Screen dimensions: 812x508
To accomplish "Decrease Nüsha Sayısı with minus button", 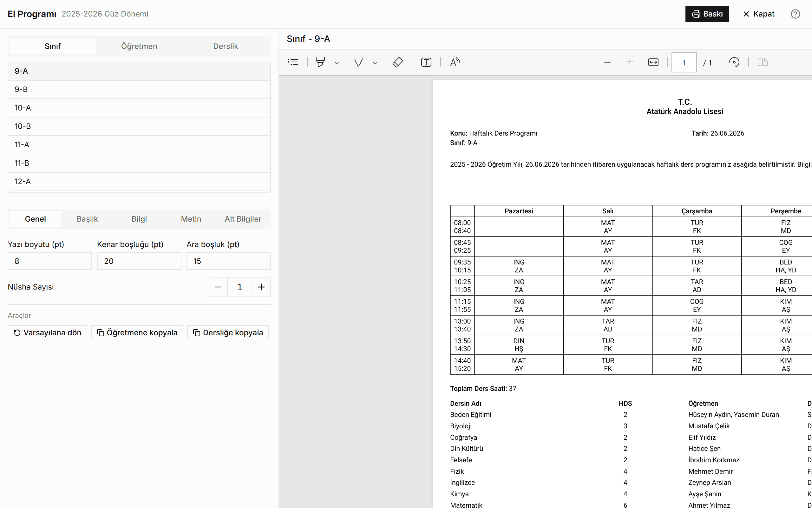I will point(218,287).
